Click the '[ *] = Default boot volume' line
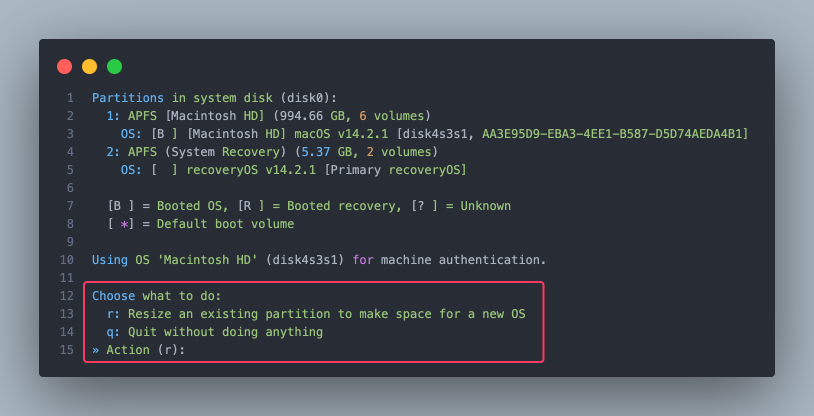This screenshot has height=416, width=814. [x=201, y=224]
